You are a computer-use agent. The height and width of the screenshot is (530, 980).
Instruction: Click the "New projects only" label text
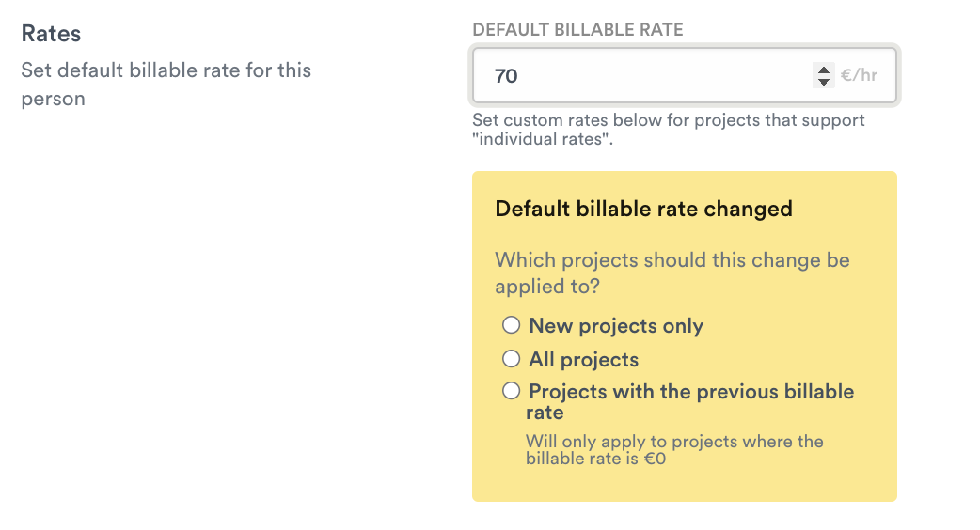click(x=616, y=326)
